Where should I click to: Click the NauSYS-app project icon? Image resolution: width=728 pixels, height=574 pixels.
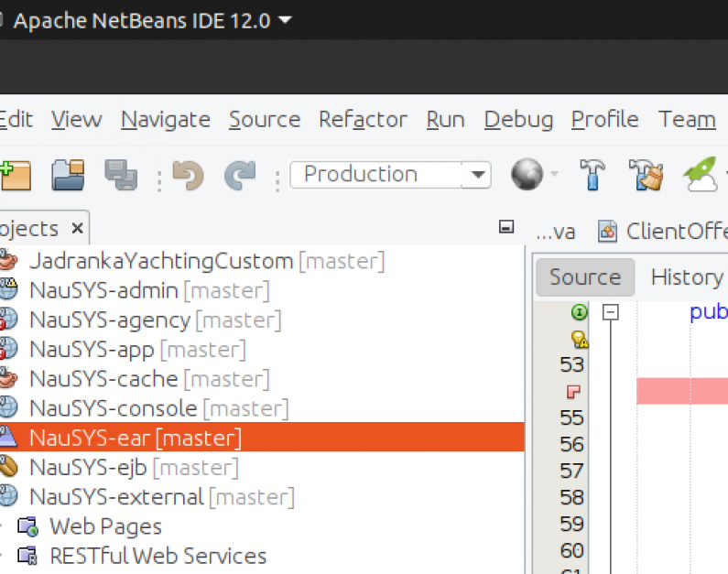8,349
